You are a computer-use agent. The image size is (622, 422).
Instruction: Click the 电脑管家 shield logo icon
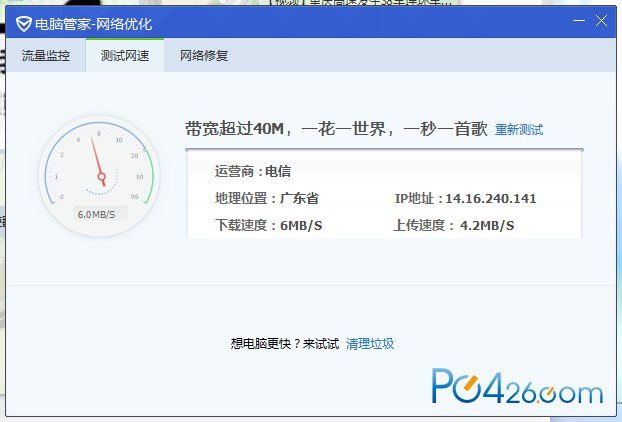coord(24,24)
